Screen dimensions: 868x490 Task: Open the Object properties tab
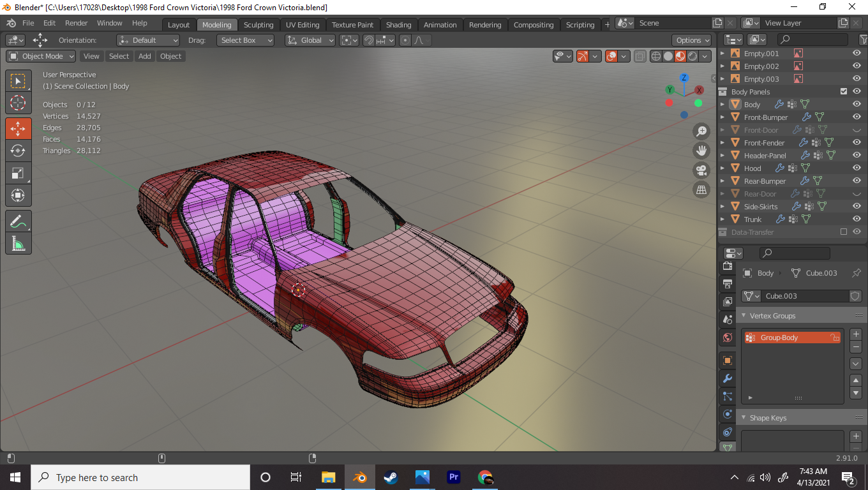pos(727,360)
